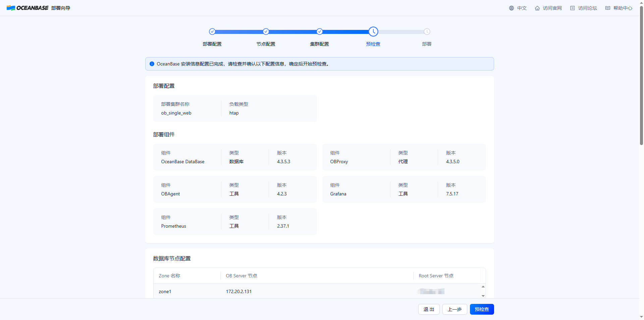Select the 数据库 type value
This screenshot has height=320, width=644.
[236, 162]
